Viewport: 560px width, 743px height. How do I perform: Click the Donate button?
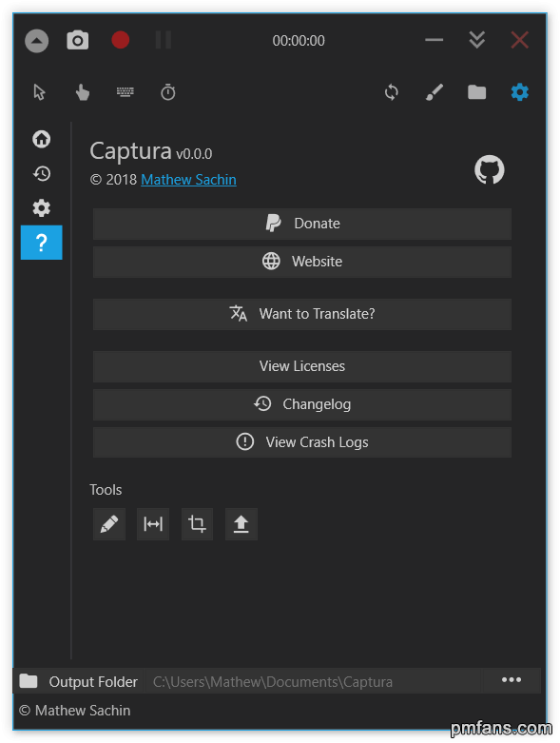[302, 224]
